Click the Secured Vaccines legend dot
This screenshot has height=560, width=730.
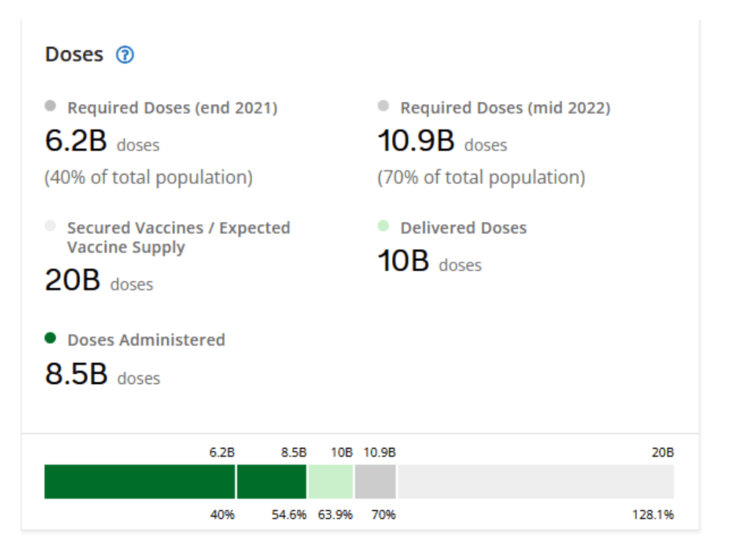coord(50,226)
